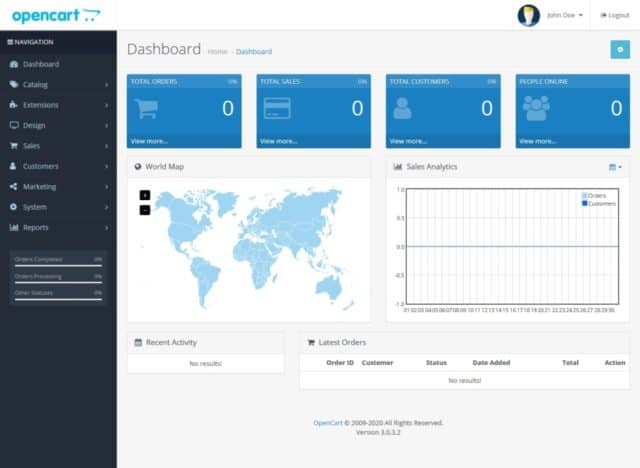Click the shopping cart icon in Total Orders
This screenshot has height=468, width=640.
(146, 108)
